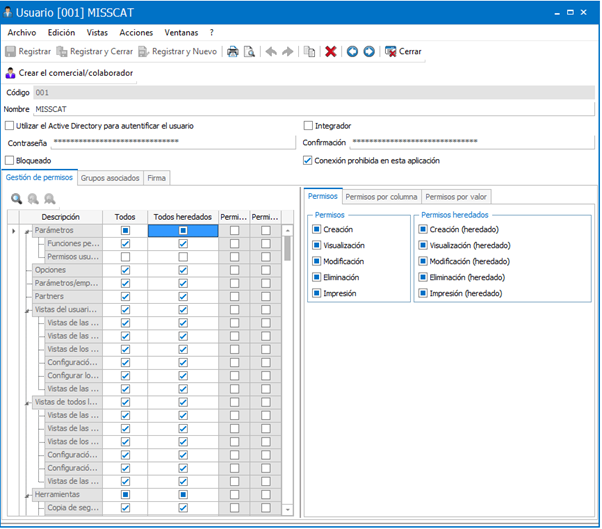602x529 pixels.
Task: Open Permisos por columna tab
Action: (x=381, y=197)
